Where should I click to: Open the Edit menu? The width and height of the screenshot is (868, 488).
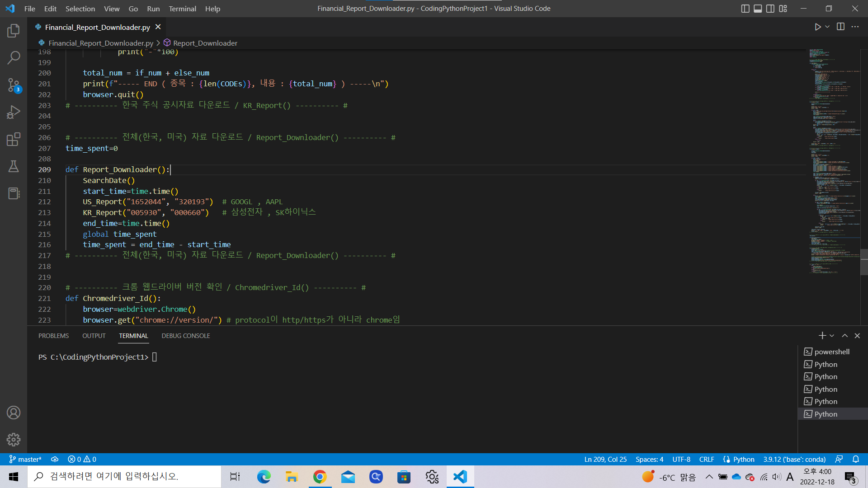click(x=50, y=9)
